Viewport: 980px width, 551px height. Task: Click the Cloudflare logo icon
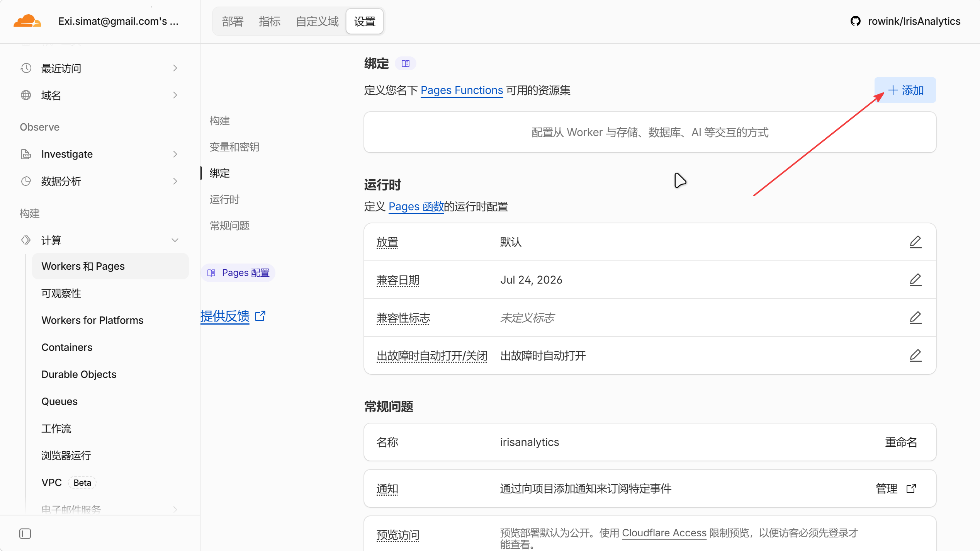pyautogui.click(x=27, y=21)
